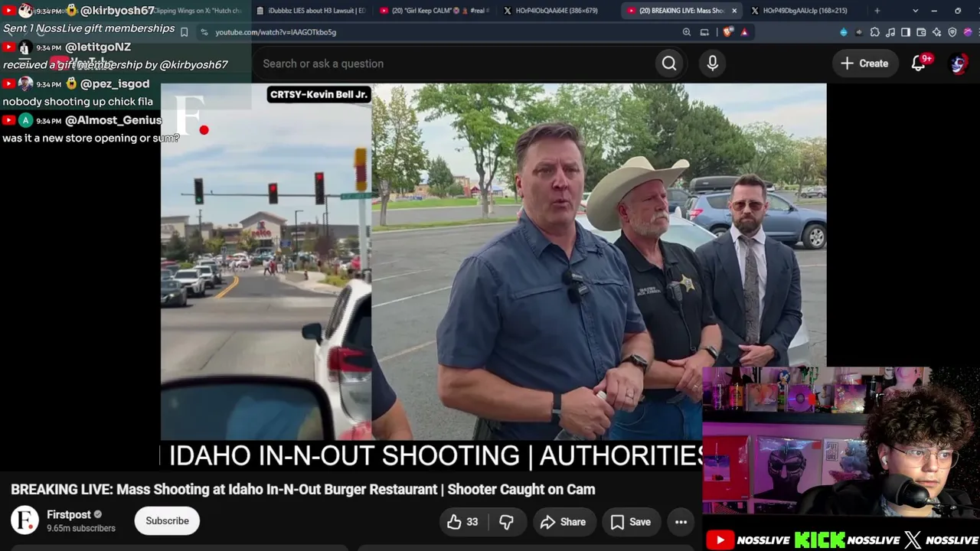Open YouTube notifications bell
The image size is (980, 551).
[919, 64]
